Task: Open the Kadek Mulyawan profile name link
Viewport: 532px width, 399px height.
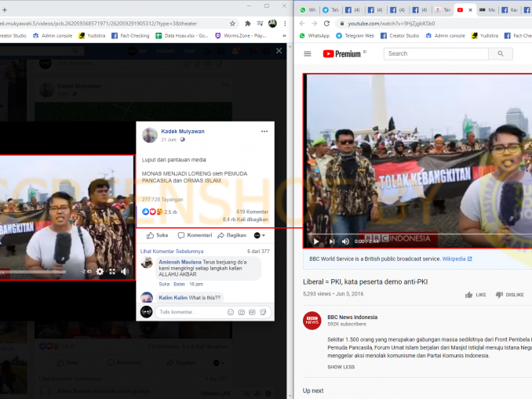Action: click(x=183, y=131)
